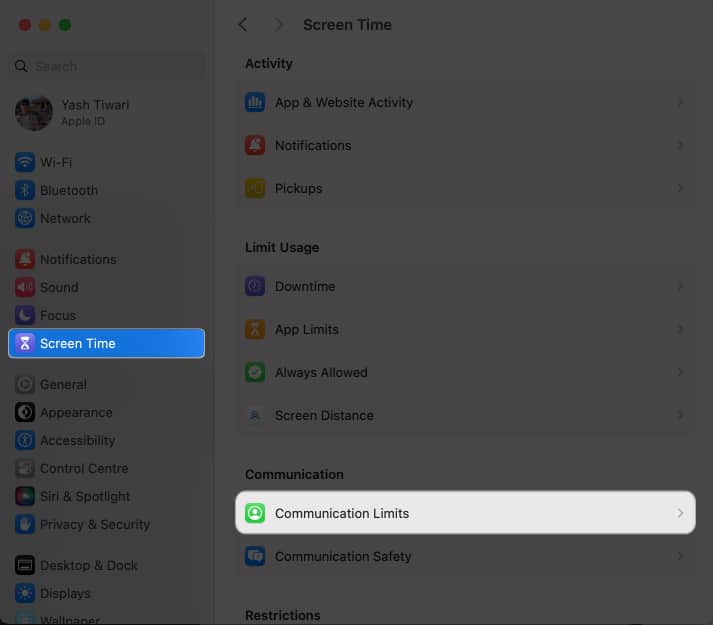Image resolution: width=713 pixels, height=625 pixels.
Task: Click the Privacy & Security hand icon
Action: (x=25, y=524)
